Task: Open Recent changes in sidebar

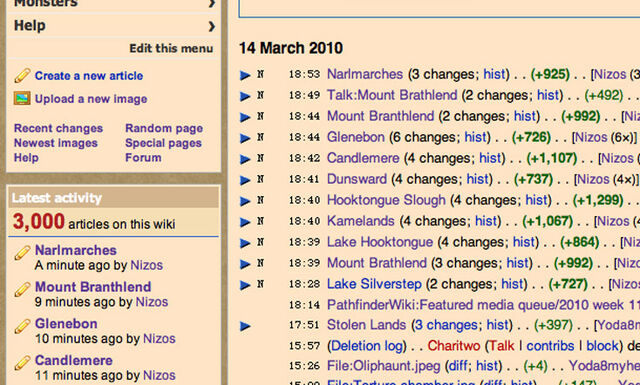Action: [x=58, y=128]
